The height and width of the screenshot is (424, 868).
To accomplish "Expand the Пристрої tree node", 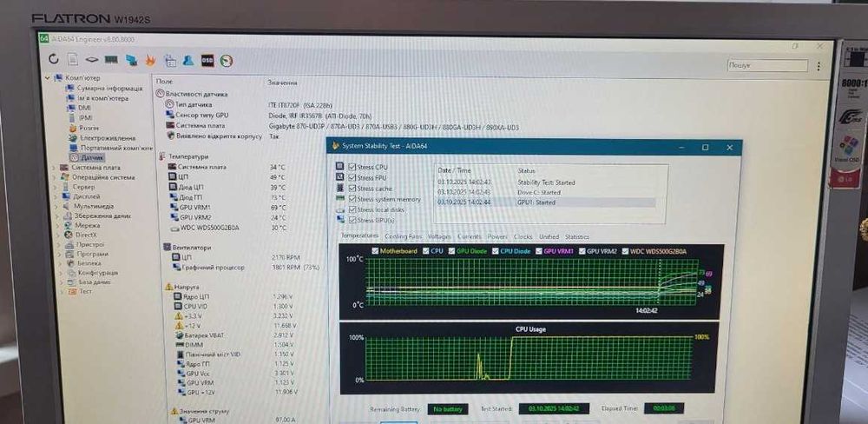I will [x=58, y=244].
